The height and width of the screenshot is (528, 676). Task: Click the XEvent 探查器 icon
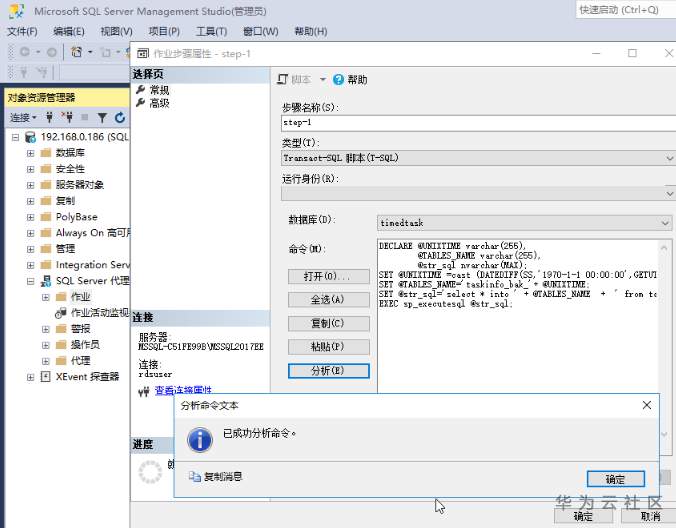click(45, 377)
